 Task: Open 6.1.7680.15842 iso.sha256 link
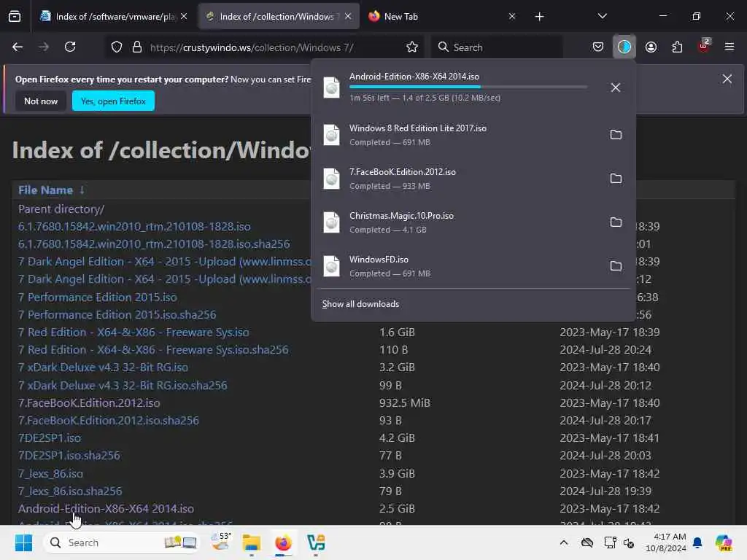(x=154, y=244)
